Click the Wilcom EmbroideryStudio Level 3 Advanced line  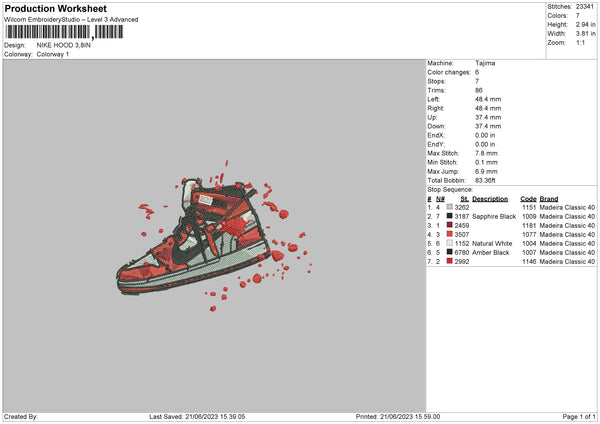click(x=71, y=20)
